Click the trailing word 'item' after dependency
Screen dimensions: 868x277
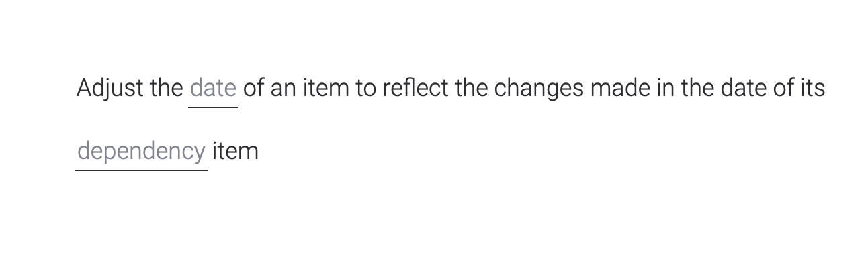pyautogui.click(x=235, y=151)
